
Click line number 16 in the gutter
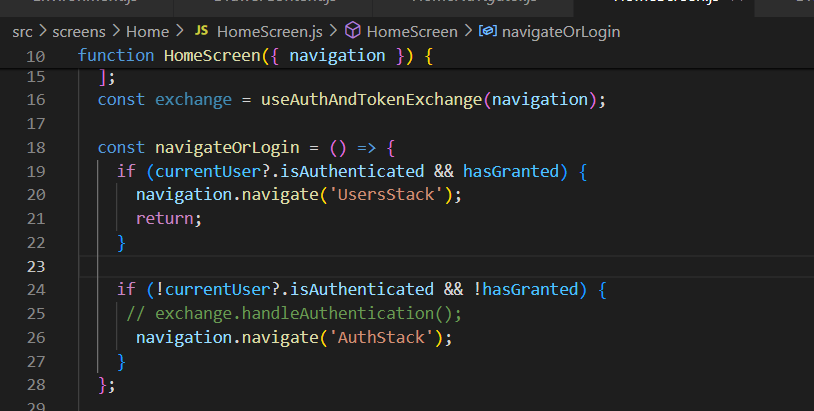(36, 100)
